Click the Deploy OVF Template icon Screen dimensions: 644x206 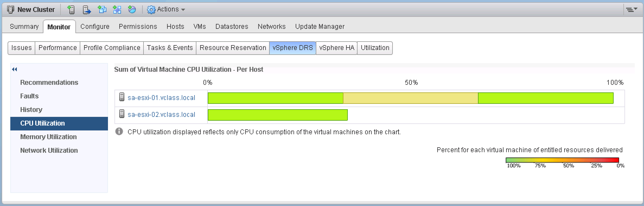point(132,10)
